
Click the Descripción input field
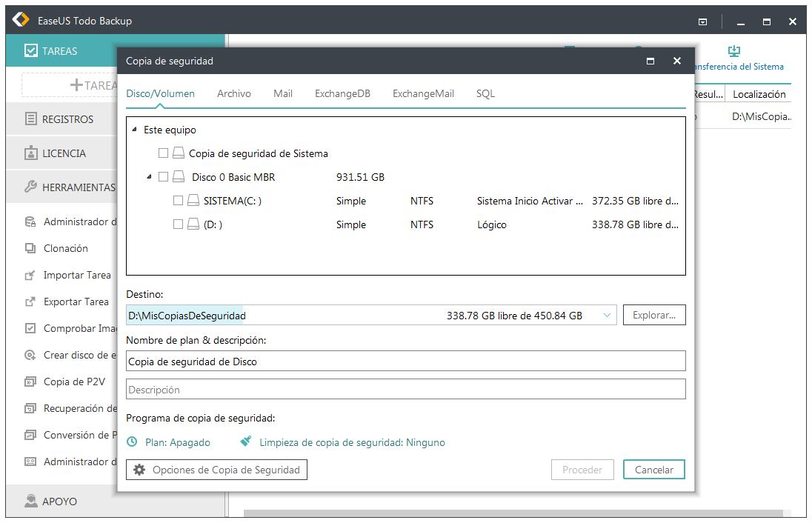405,390
